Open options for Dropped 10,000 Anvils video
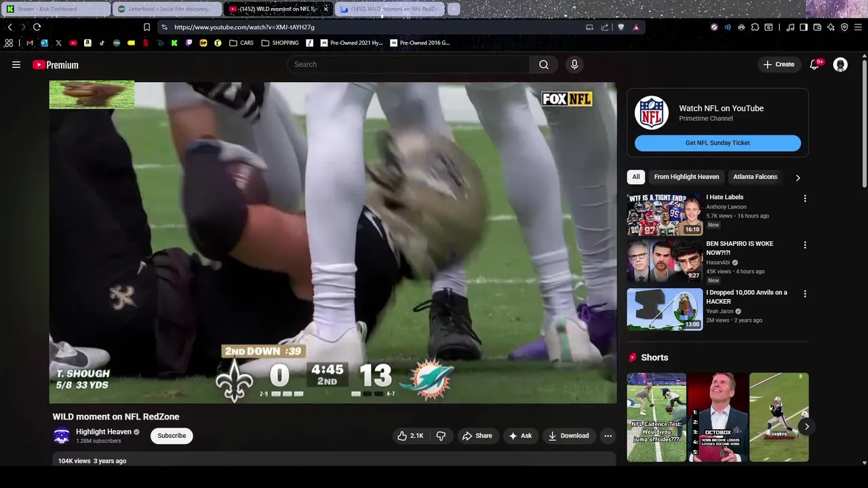The height and width of the screenshot is (488, 868). pyautogui.click(x=805, y=293)
